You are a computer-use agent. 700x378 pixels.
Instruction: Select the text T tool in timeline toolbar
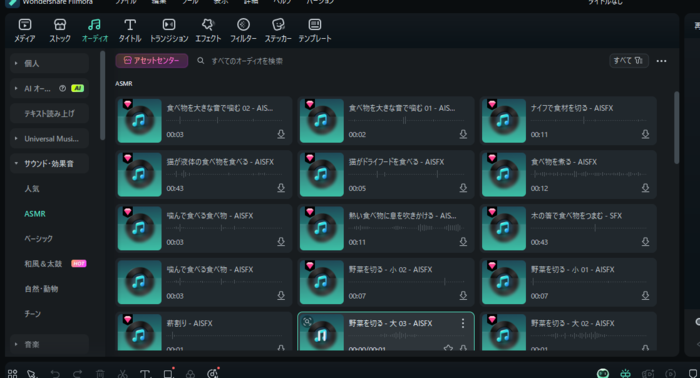(145, 374)
